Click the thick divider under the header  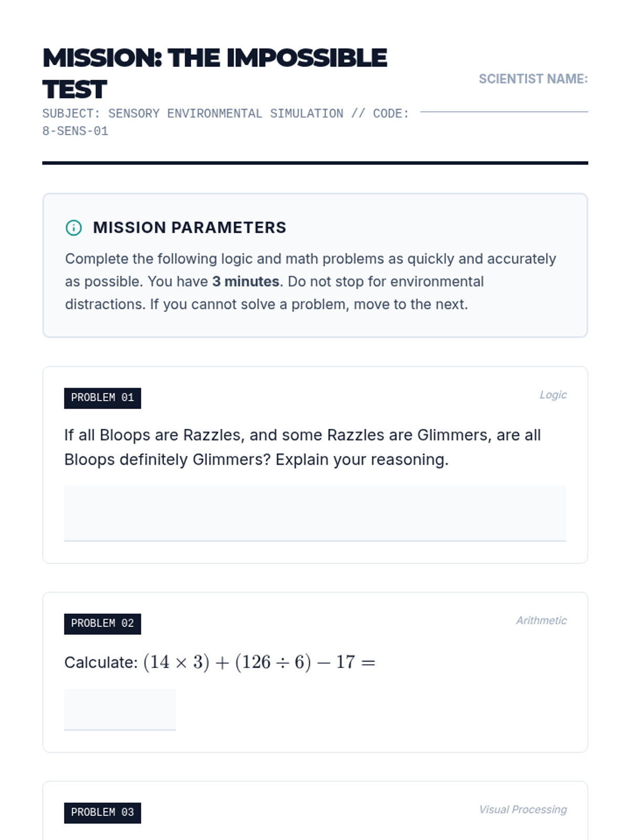pyautogui.click(x=315, y=163)
